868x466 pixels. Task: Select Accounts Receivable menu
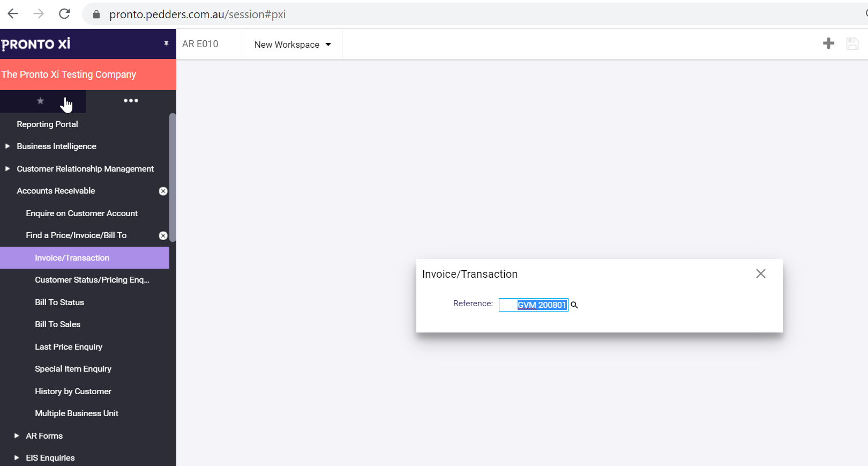pyautogui.click(x=56, y=191)
